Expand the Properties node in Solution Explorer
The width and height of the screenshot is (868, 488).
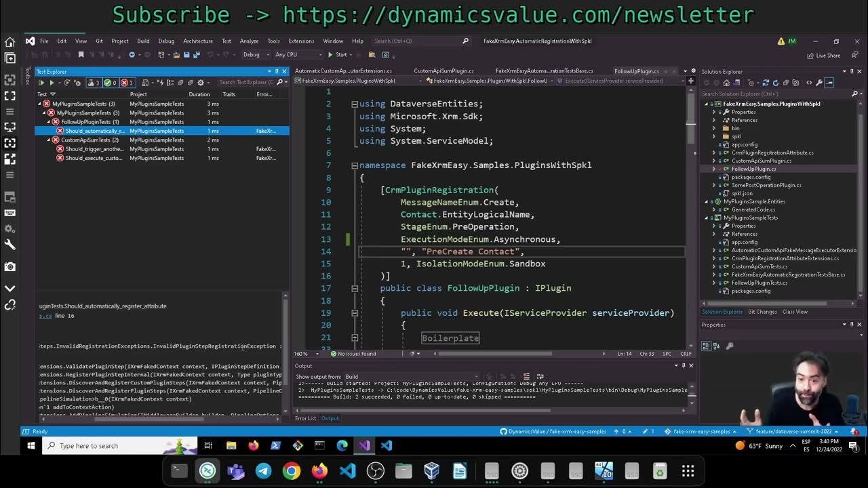(x=714, y=112)
